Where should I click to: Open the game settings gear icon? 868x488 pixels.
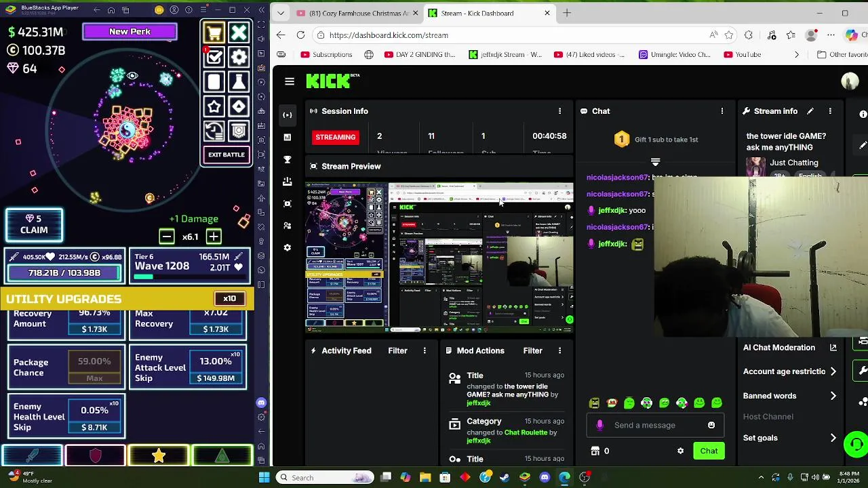tap(239, 58)
